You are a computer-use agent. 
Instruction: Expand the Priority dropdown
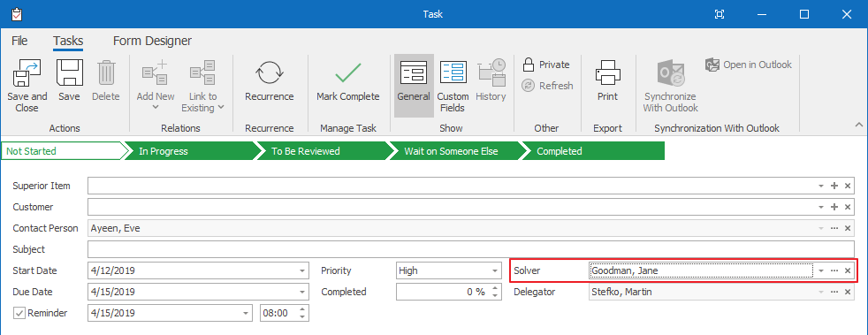click(x=495, y=271)
